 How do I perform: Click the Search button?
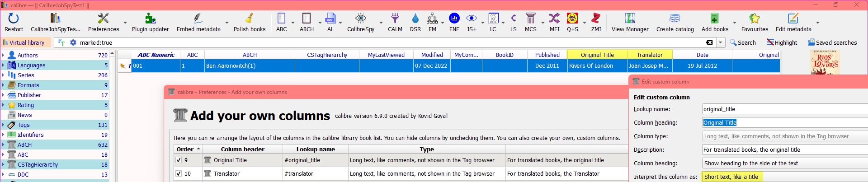tap(743, 42)
